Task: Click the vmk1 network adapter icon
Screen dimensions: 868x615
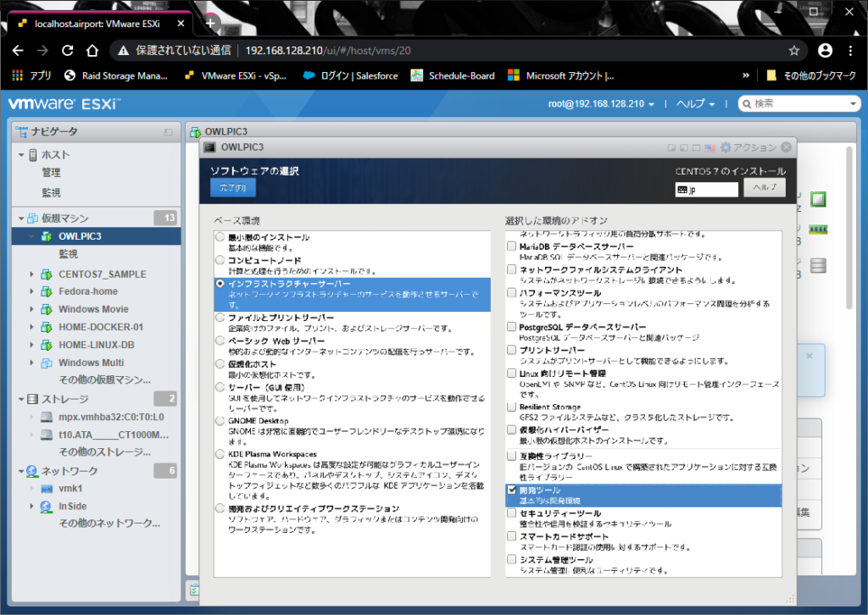Action: pyautogui.click(x=47, y=489)
